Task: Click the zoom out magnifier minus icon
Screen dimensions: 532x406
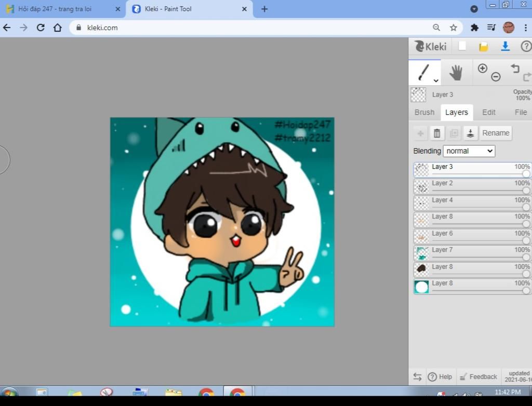Action: tap(496, 77)
